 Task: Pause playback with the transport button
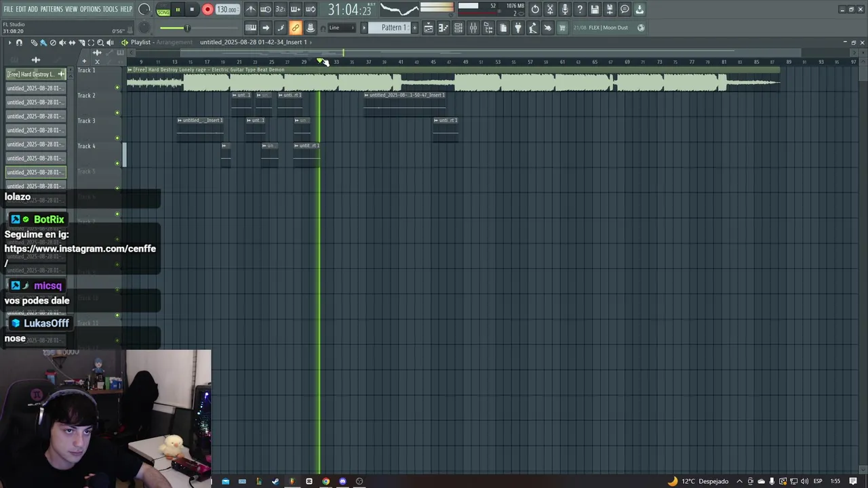click(x=178, y=9)
